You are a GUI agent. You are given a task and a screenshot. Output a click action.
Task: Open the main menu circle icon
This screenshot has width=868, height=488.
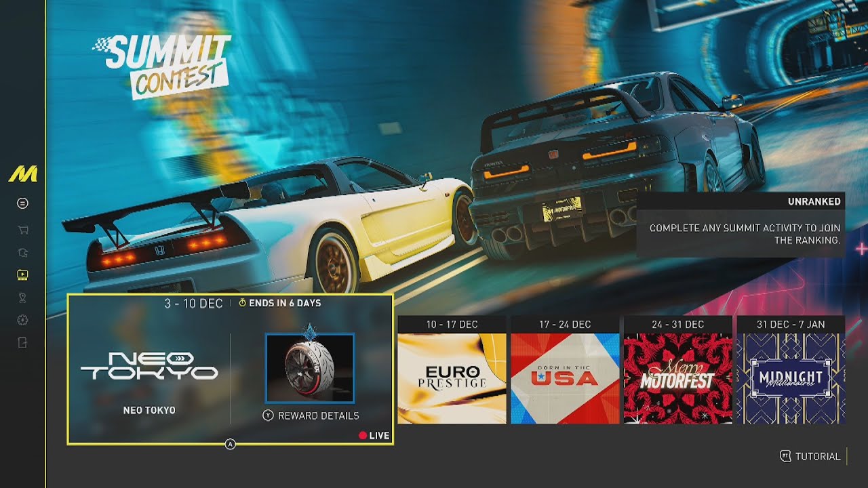point(22,203)
